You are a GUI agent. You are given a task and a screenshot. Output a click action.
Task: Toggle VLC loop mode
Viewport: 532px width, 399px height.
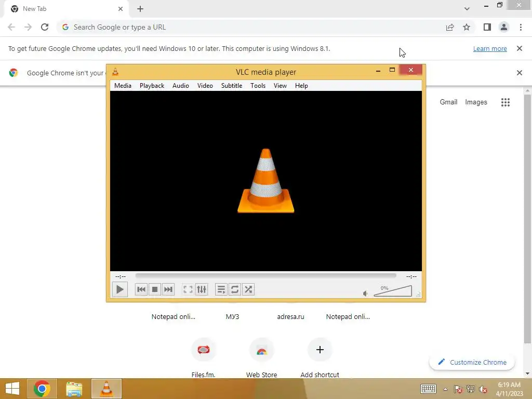tap(235, 289)
